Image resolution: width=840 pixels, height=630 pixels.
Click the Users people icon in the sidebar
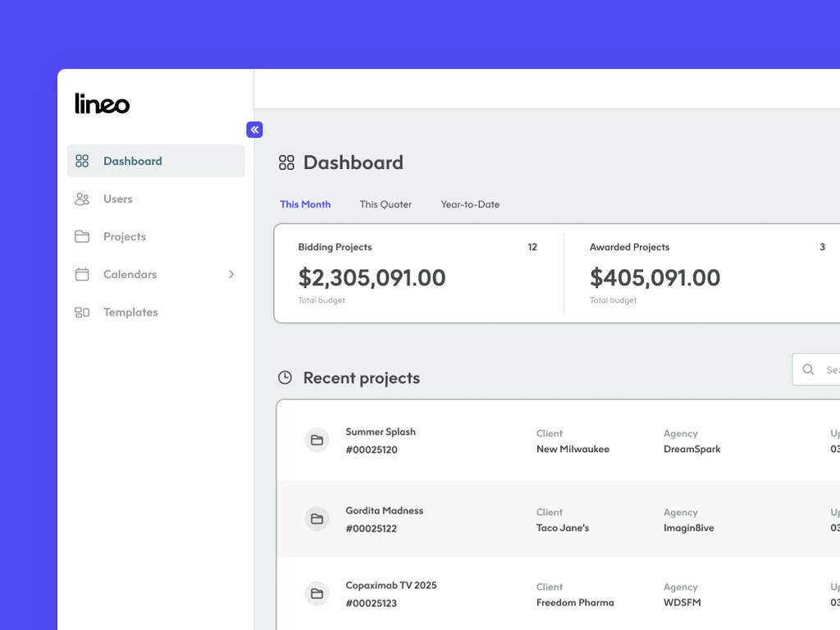click(x=82, y=199)
